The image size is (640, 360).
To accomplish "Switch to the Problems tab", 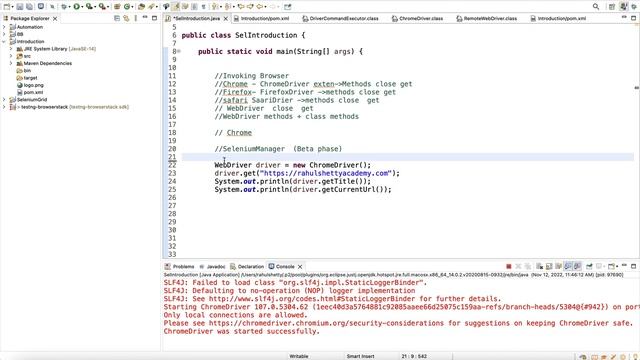I will [x=180, y=267].
